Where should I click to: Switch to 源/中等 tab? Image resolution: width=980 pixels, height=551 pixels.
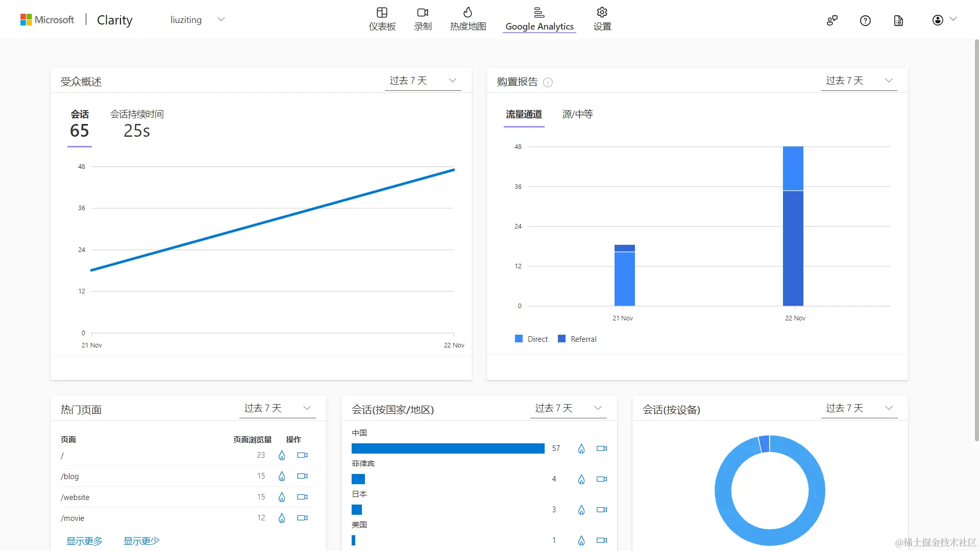[x=577, y=114]
